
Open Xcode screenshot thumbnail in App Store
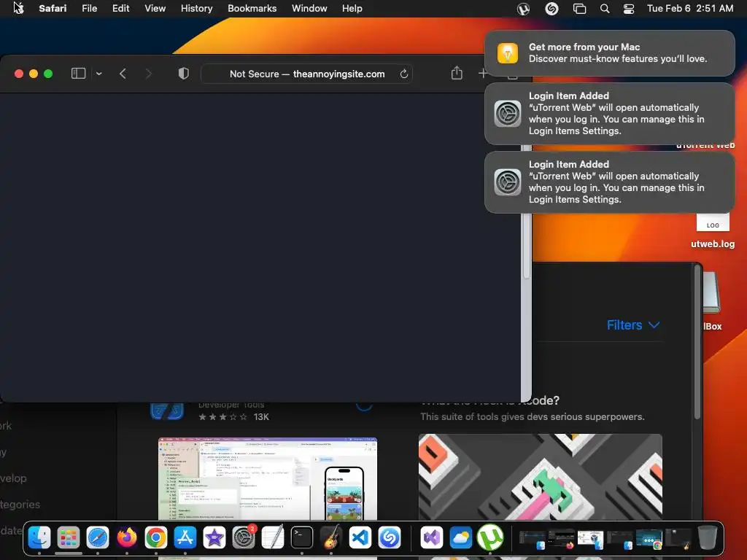(x=268, y=478)
